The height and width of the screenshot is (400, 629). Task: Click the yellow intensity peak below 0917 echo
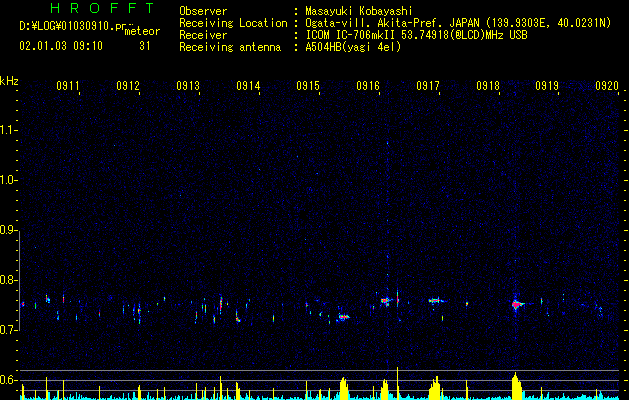pos(435,387)
